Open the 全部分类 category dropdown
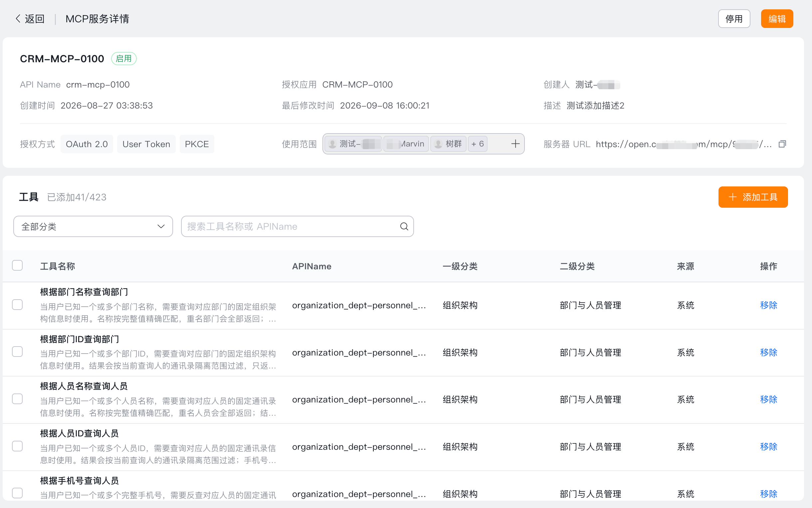The width and height of the screenshot is (812, 508). (93, 226)
